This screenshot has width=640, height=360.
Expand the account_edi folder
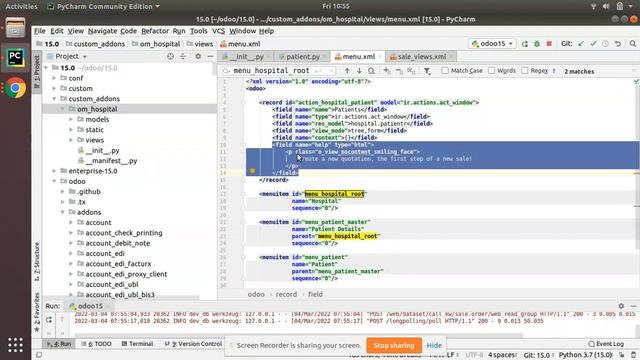(x=71, y=253)
